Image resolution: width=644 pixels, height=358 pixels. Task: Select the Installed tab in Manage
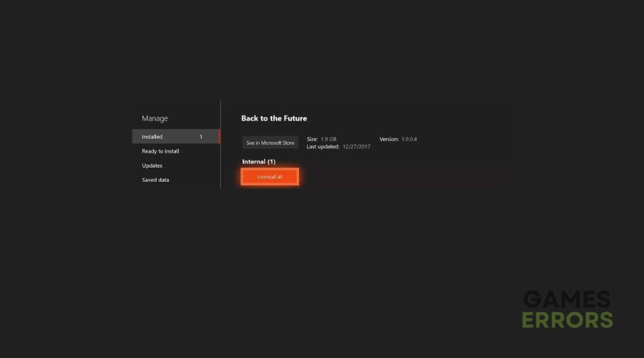point(176,137)
